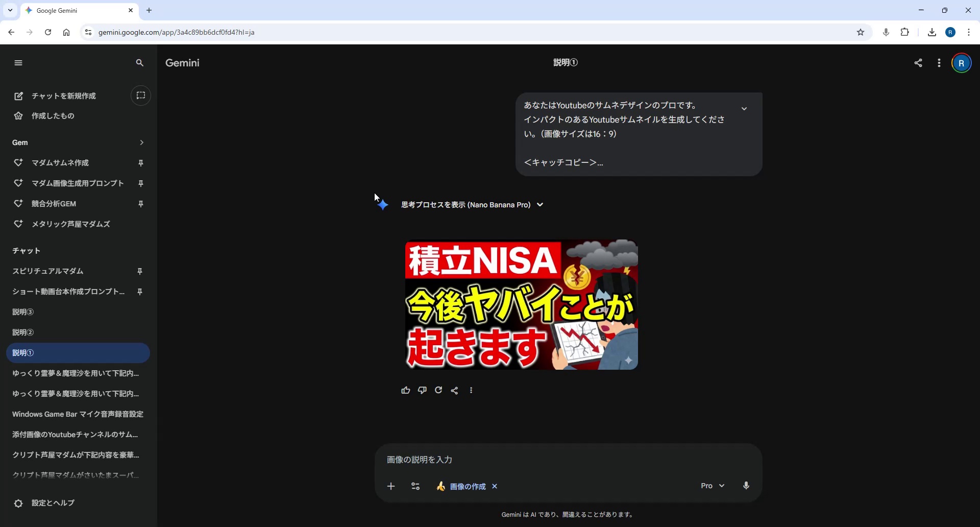This screenshot has width=980, height=527.
Task: Attach a file with the plus icon
Action: [391, 486]
